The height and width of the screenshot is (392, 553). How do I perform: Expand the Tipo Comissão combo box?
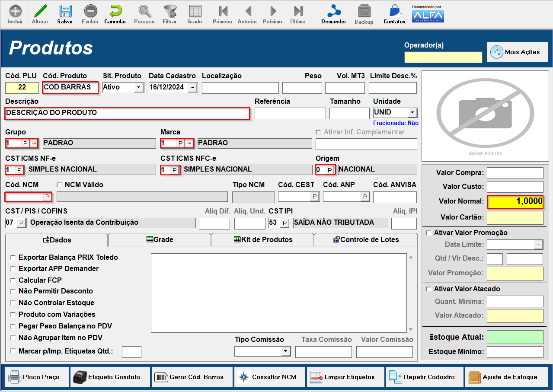[x=286, y=351]
